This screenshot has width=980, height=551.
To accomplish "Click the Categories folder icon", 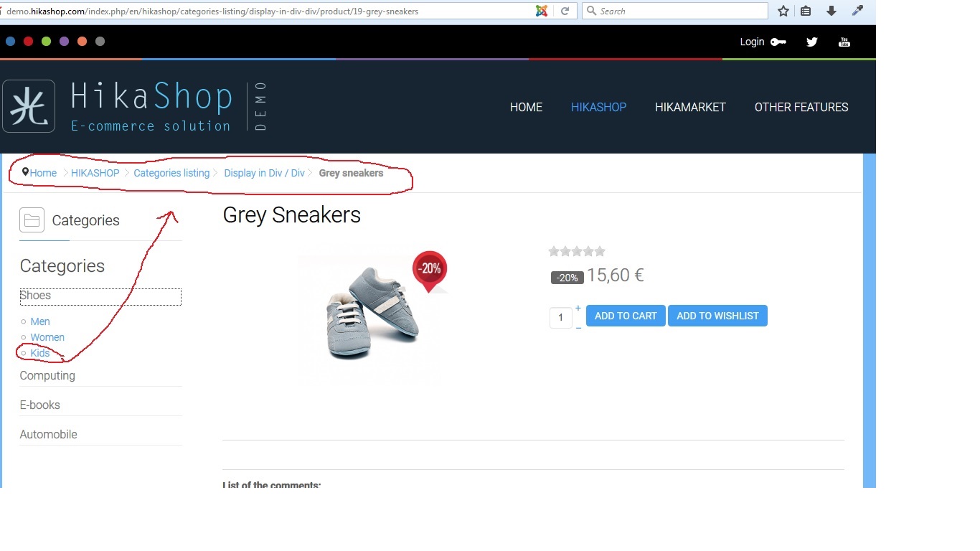I will pyautogui.click(x=32, y=220).
